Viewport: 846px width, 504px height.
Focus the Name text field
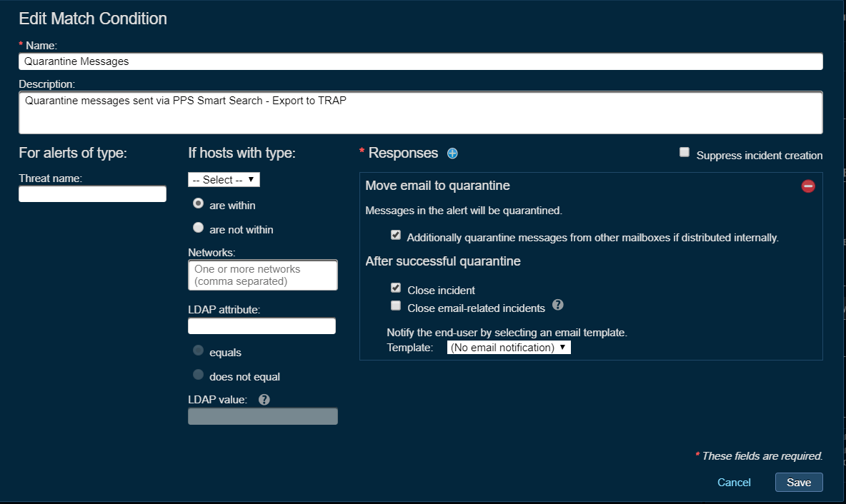[x=420, y=61]
